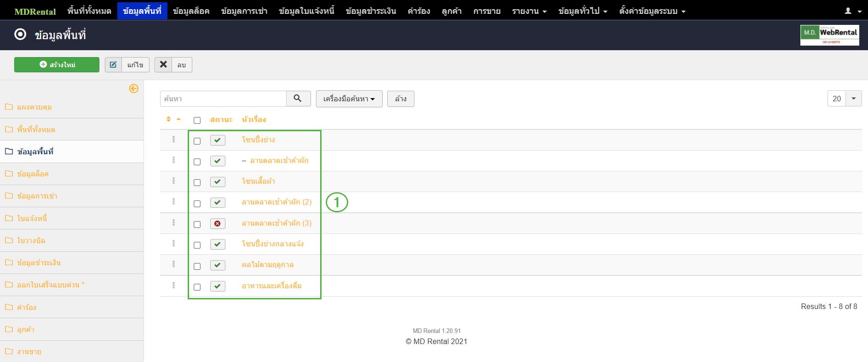This screenshot has width=868, height=362.
Task: Open the list limit 20 dropdown
Action: tap(845, 99)
